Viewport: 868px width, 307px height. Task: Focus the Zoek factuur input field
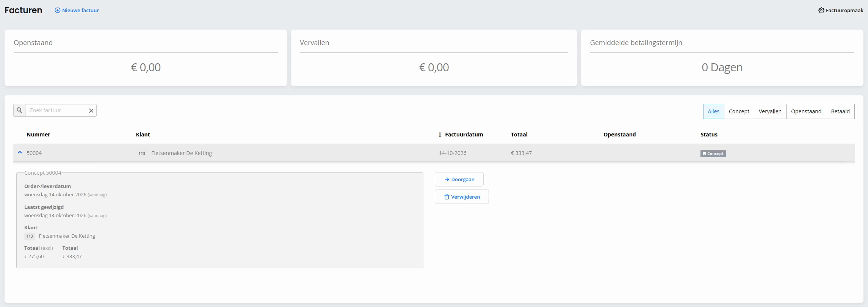56,110
